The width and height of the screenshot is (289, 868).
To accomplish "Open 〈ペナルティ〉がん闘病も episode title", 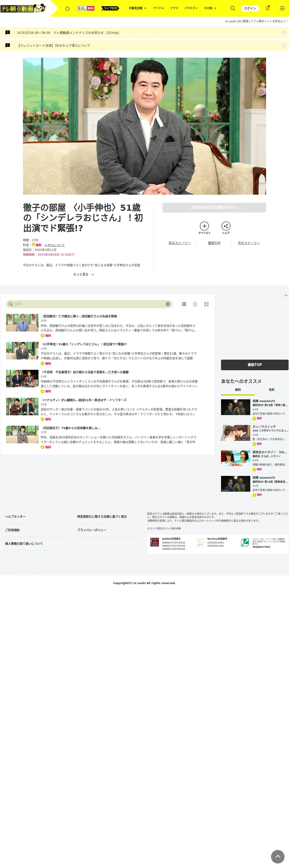I will [x=84, y=400].
